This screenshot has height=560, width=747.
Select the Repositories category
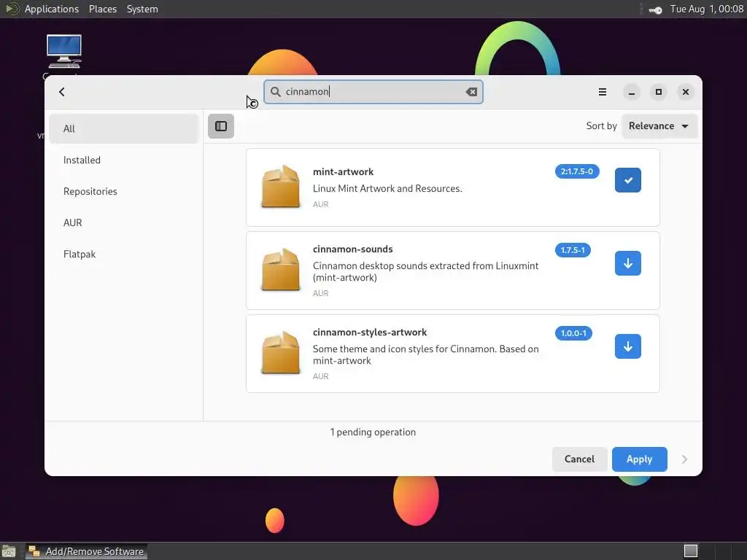(123, 192)
